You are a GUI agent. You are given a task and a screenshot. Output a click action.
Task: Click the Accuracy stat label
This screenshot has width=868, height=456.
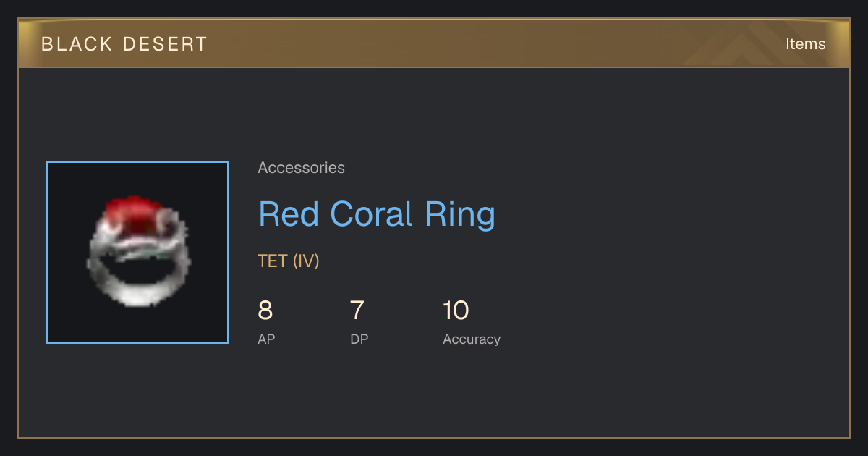pos(472,339)
